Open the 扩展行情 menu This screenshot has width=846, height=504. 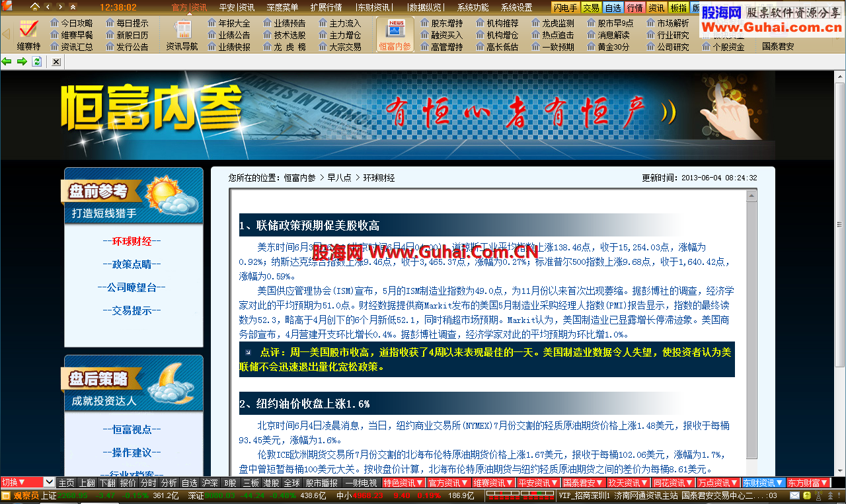point(326,7)
